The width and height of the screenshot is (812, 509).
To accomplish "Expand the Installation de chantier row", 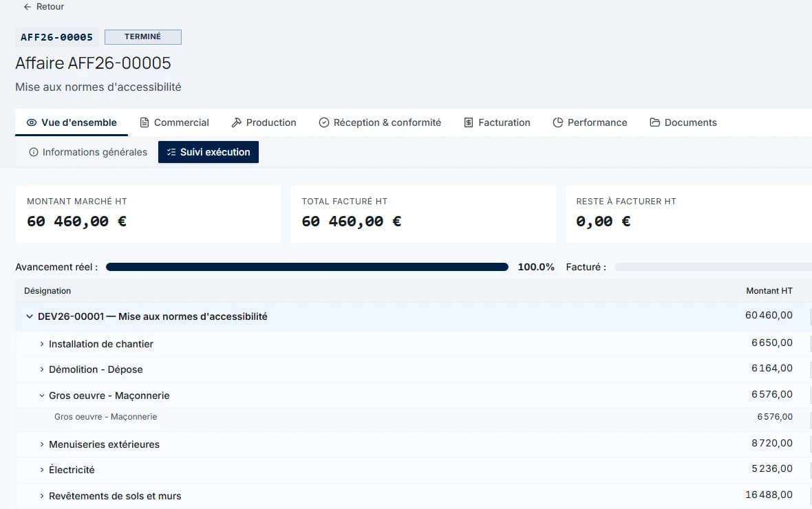I will [42, 344].
